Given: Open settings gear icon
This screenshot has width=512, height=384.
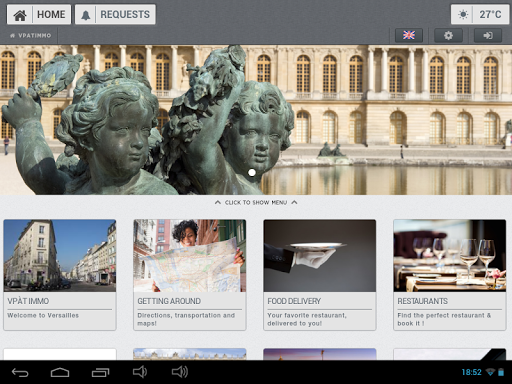Looking at the screenshot, I should point(448,35).
